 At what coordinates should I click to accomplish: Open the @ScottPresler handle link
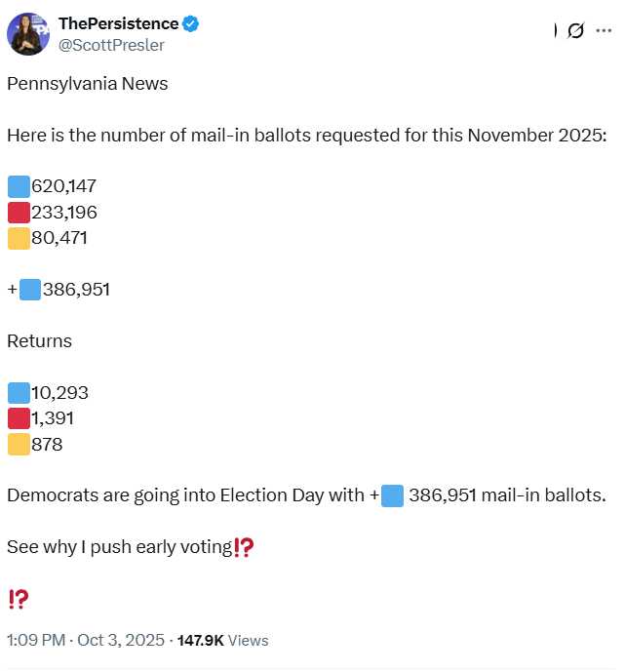click(111, 45)
